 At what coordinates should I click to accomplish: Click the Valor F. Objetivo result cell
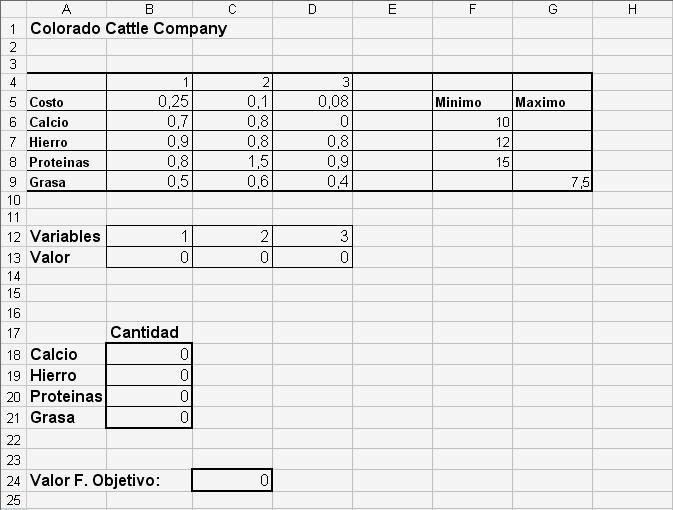click(231, 481)
